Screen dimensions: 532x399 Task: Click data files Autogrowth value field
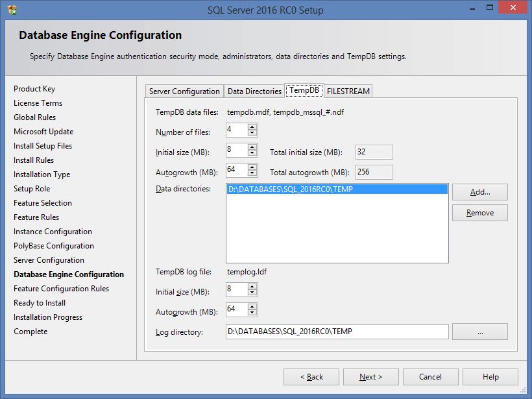(x=237, y=170)
